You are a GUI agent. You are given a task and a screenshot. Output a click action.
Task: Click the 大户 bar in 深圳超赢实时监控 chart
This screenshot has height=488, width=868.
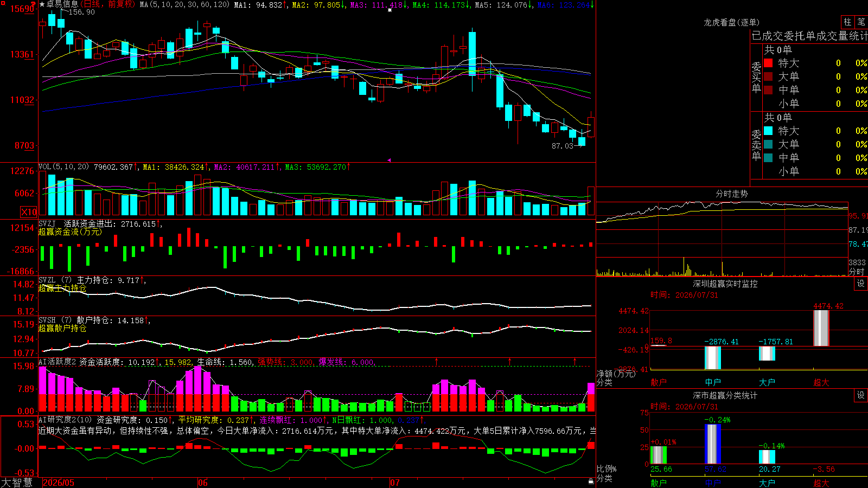click(767, 354)
